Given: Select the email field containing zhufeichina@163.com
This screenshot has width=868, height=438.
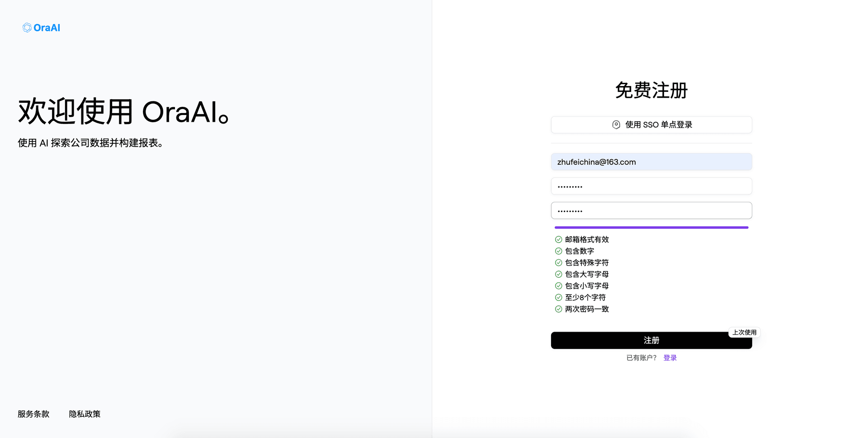Looking at the screenshot, I should [x=651, y=162].
